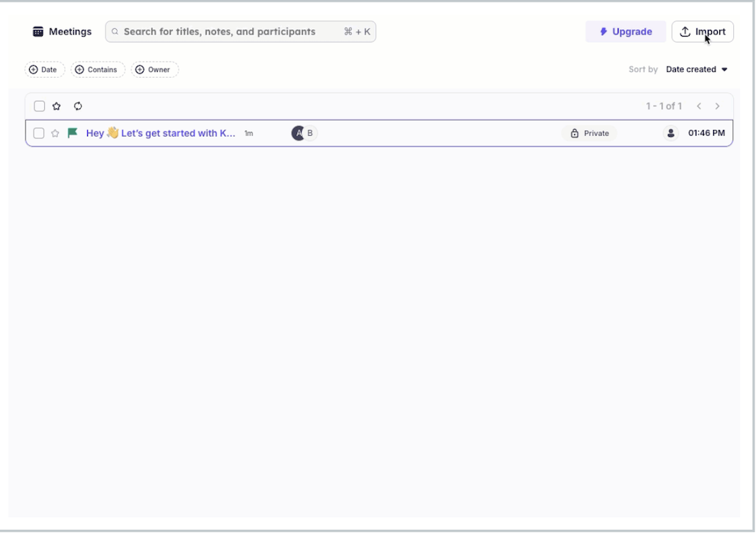Add a Contains filter

point(98,69)
